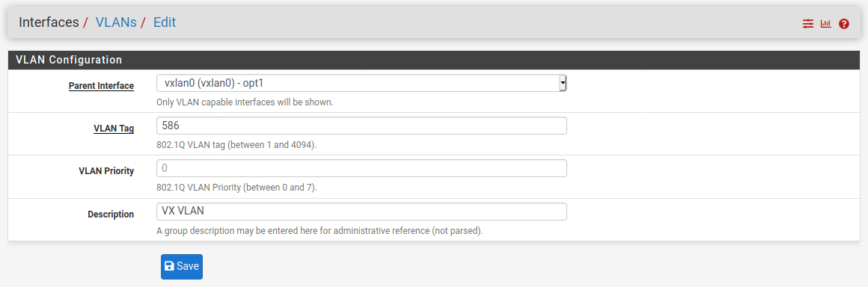This screenshot has height=287, width=868.
Task: Click the VLAN Priority label
Action: [x=106, y=171]
